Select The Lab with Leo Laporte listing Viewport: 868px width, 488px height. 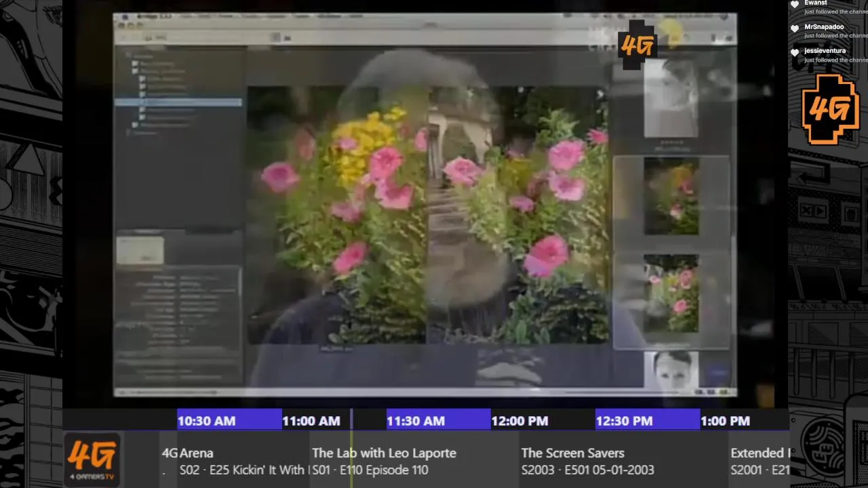(x=413, y=461)
